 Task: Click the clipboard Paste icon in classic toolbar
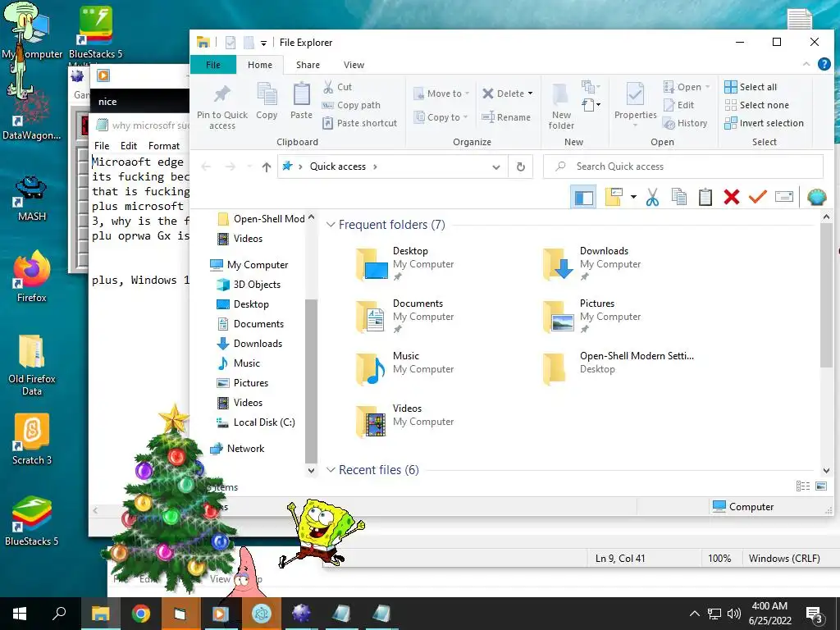[x=705, y=197]
